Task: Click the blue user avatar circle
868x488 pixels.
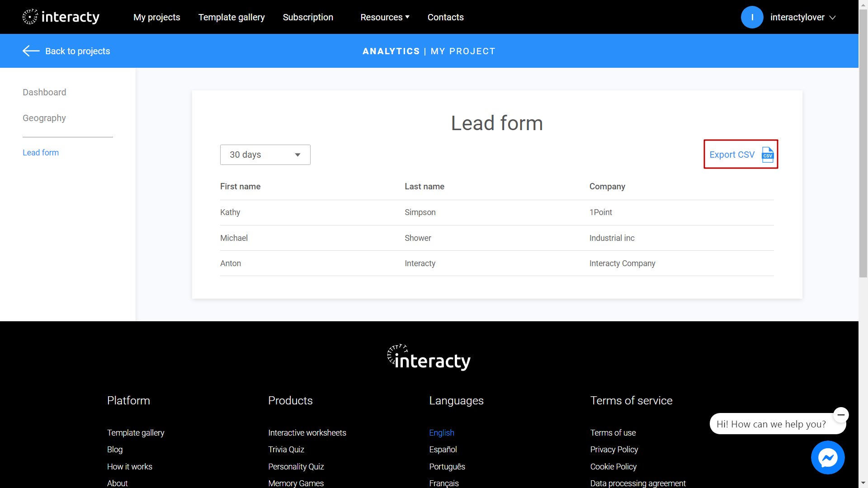Action: 752,17
